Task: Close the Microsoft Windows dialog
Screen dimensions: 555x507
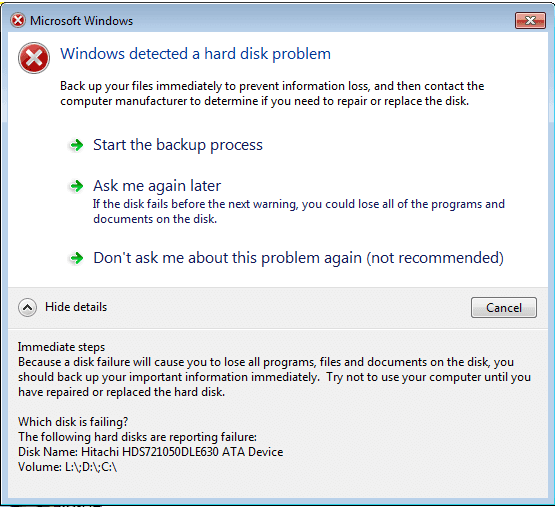Action: (x=530, y=21)
